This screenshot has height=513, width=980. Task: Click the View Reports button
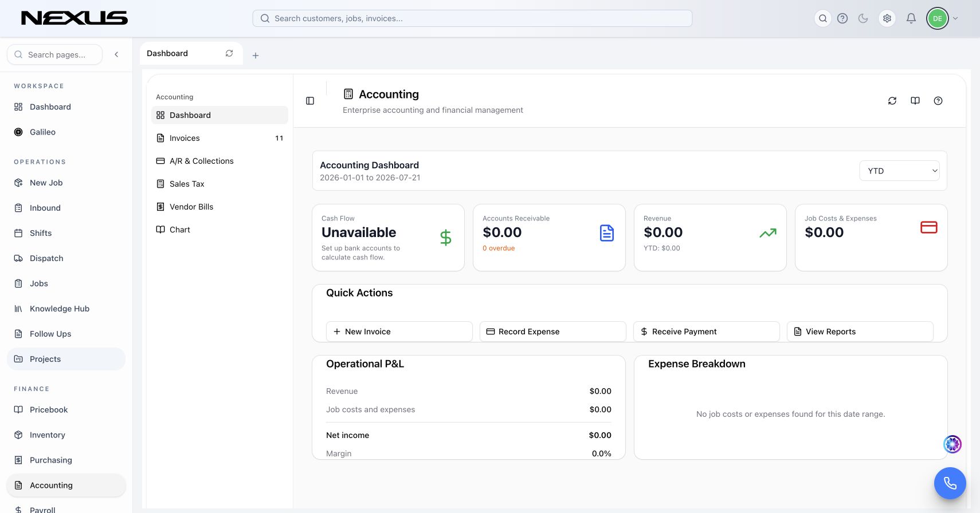860,332
